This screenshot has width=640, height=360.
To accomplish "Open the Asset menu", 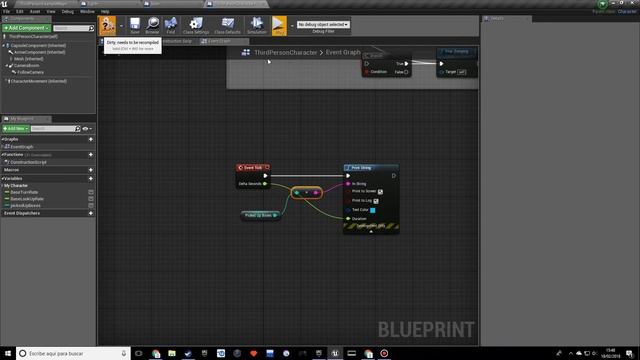I will [x=35, y=11].
